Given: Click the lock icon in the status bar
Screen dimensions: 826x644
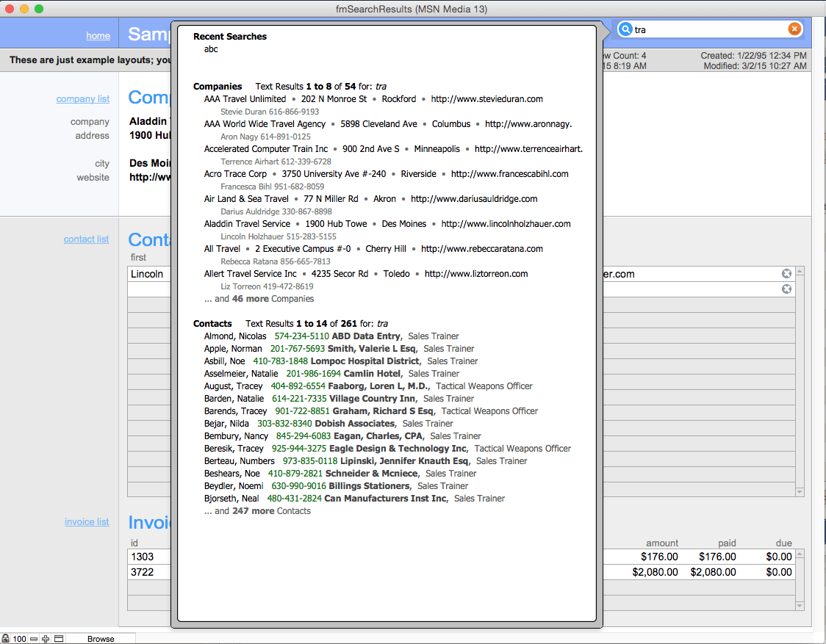Looking at the screenshot, I should pos(5,639).
